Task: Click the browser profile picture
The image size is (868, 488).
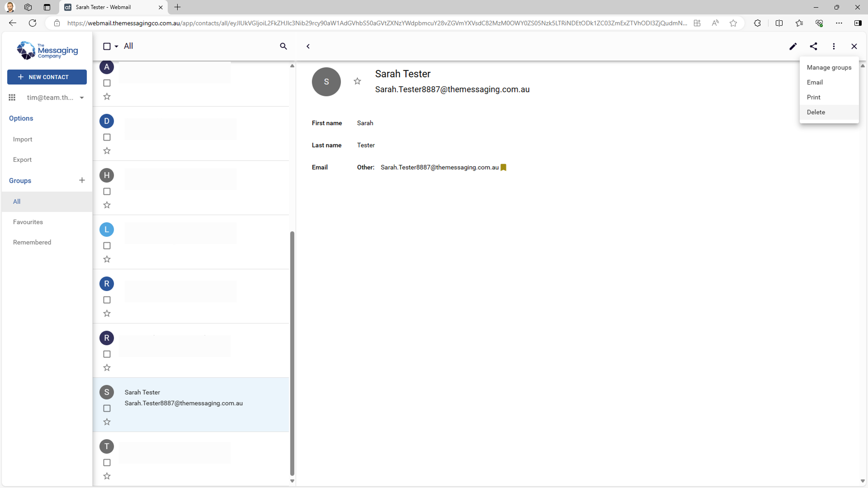Action: pyautogui.click(x=10, y=7)
